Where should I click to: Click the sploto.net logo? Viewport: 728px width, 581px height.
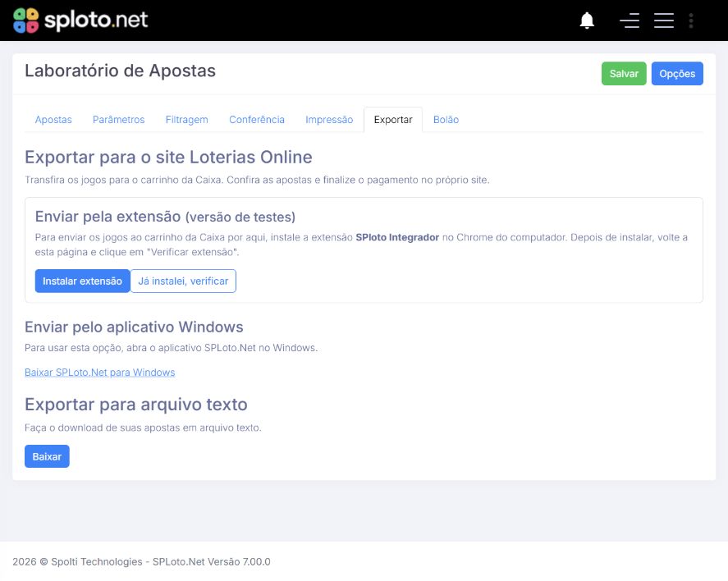pyautogui.click(x=80, y=21)
